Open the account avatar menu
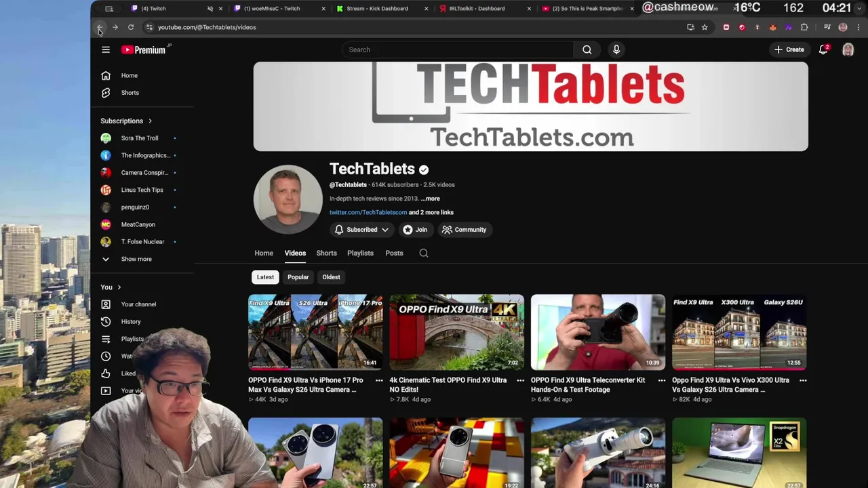This screenshot has width=868, height=488. tap(848, 49)
